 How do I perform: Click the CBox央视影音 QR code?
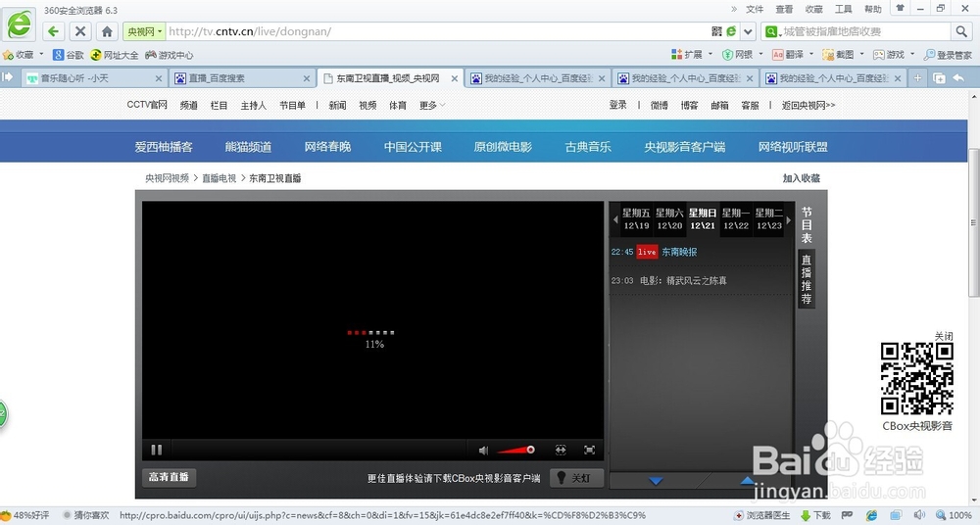pyautogui.click(x=917, y=379)
